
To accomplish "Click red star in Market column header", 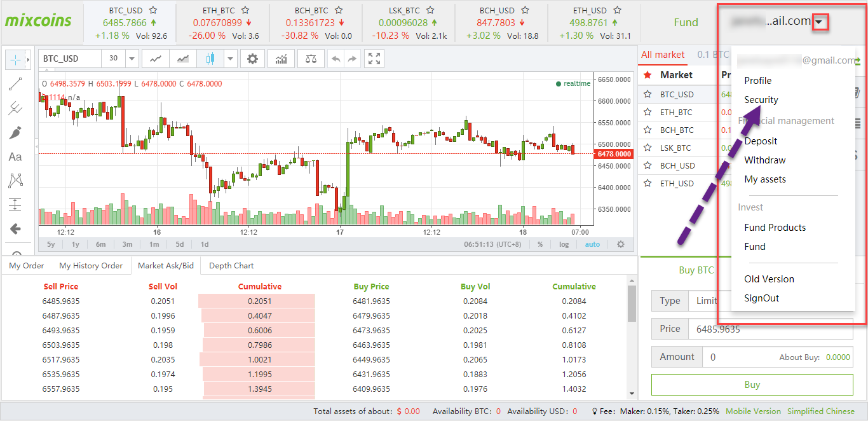I will point(648,75).
